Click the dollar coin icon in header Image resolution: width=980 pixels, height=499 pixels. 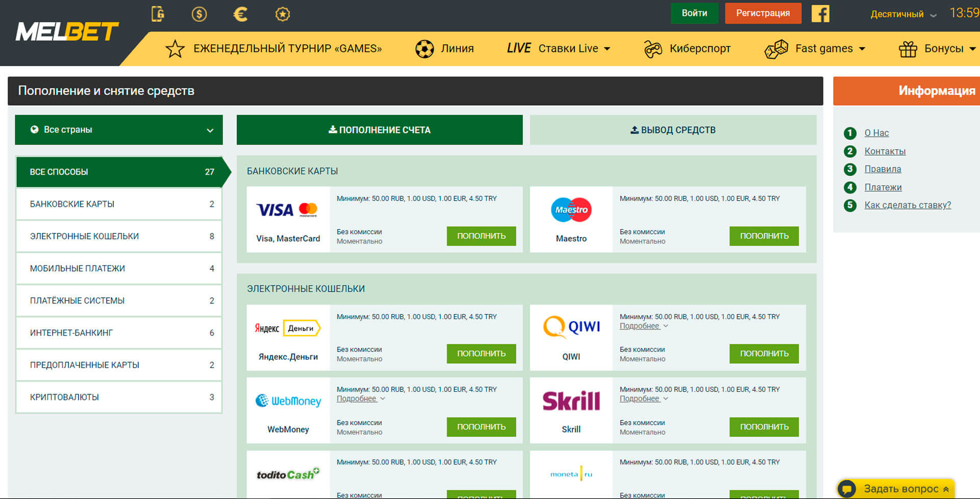pyautogui.click(x=199, y=14)
